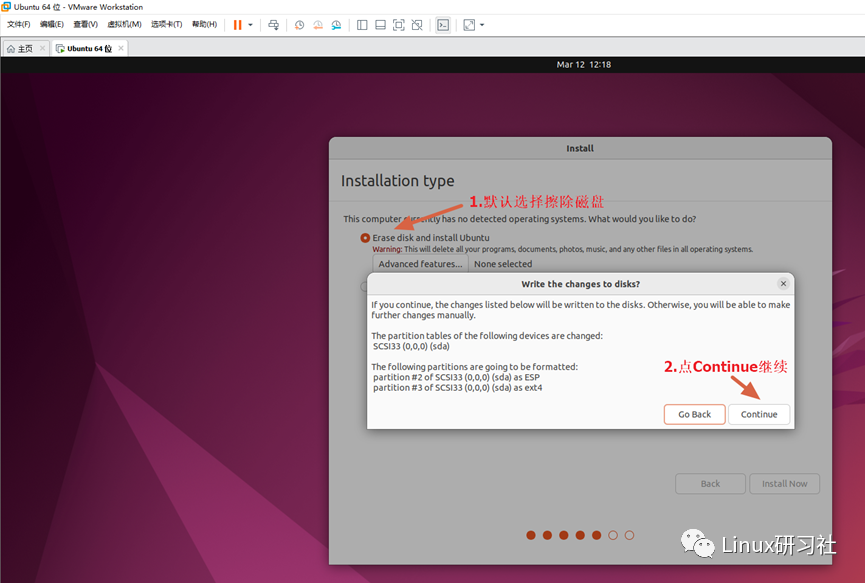Open the 编辑(E) menu
The width and height of the screenshot is (865, 583).
pyautogui.click(x=51, y=24)
